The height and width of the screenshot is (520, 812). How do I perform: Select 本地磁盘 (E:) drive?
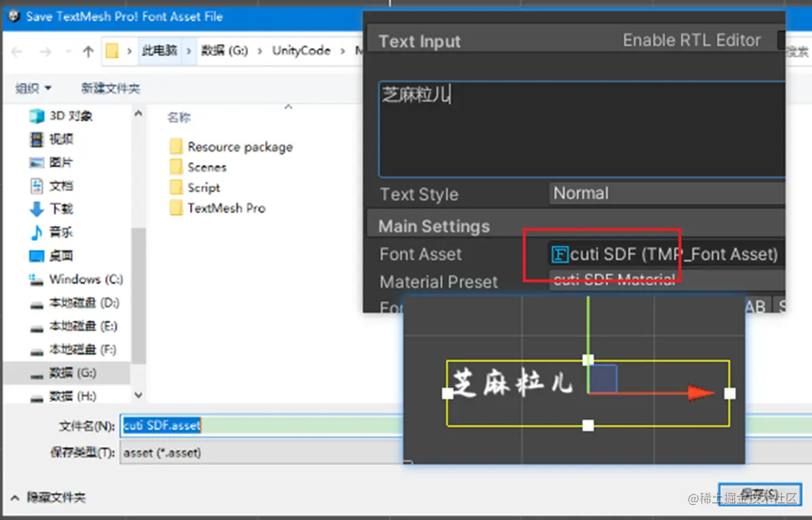(x=74, y=327)
